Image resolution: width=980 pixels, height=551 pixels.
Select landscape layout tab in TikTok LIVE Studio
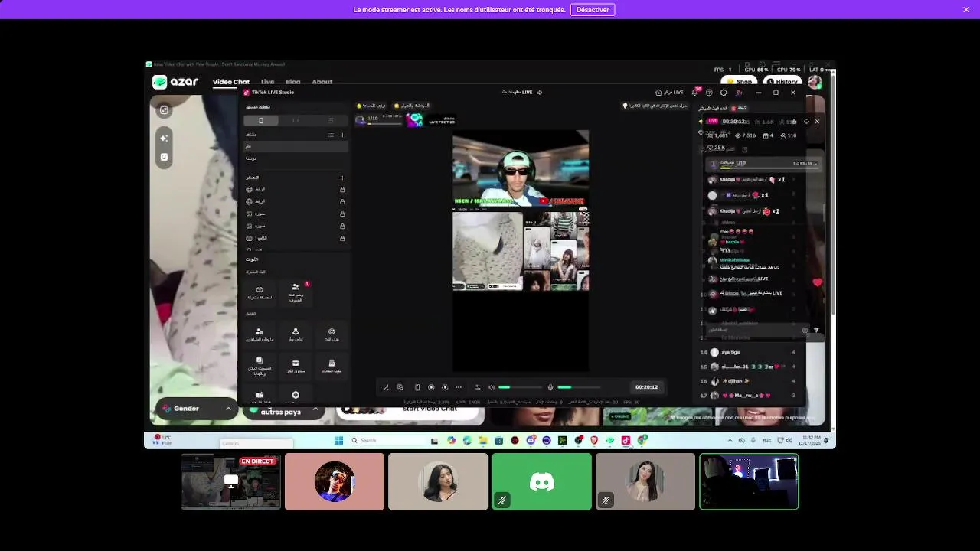click(296, 120)
